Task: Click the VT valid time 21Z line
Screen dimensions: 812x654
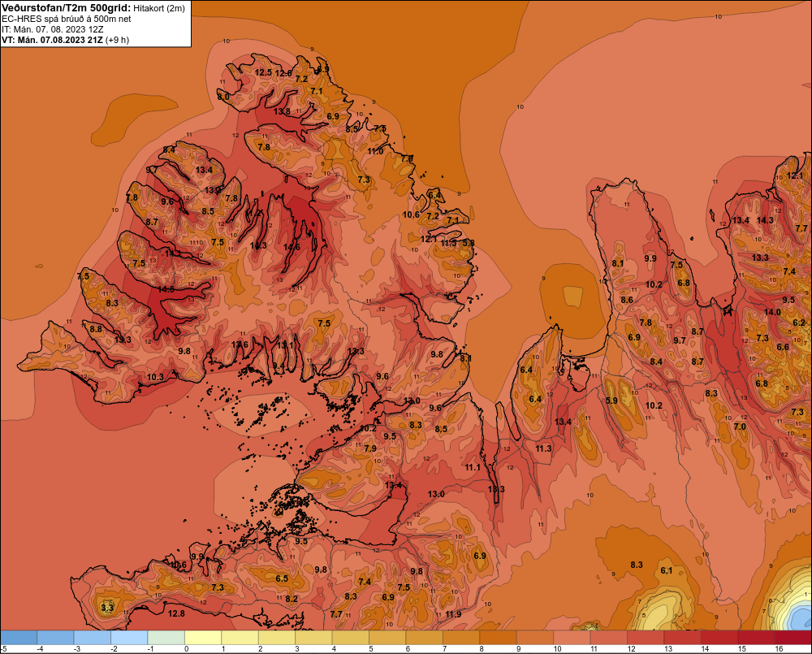Action: 52,40
